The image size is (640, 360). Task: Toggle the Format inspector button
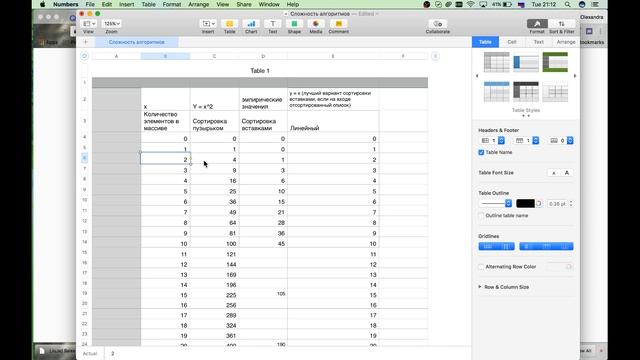537,24
